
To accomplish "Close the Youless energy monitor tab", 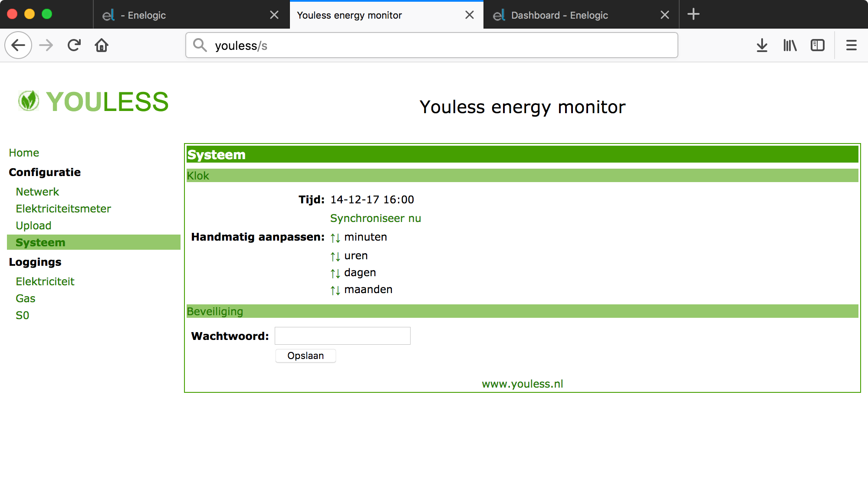I will 470,15.
